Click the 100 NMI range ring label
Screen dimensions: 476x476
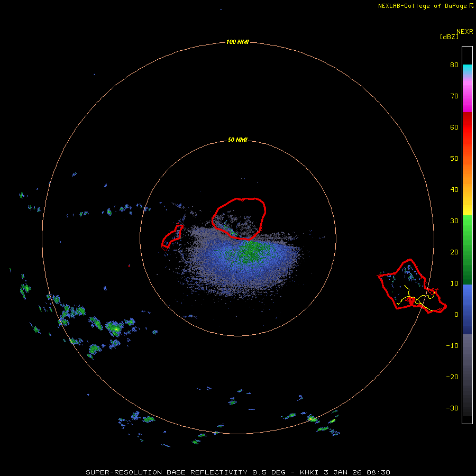(x=237, y=42)
